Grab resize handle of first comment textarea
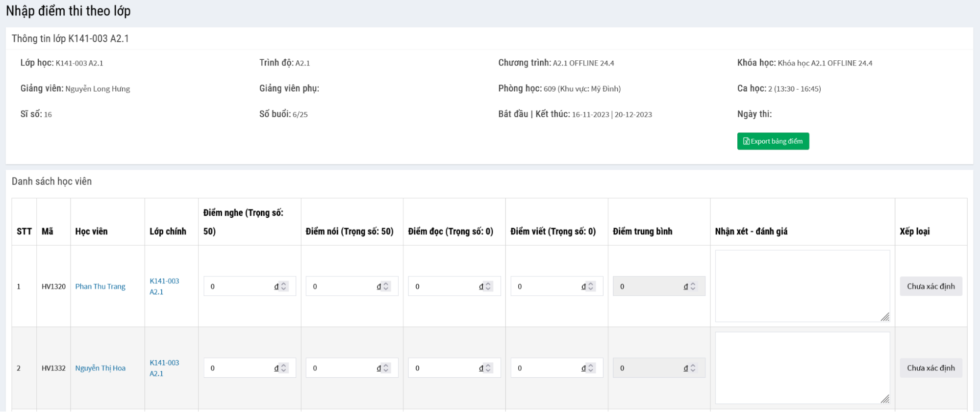Screen dimensions: 980x412 click(x=885, y=317)
